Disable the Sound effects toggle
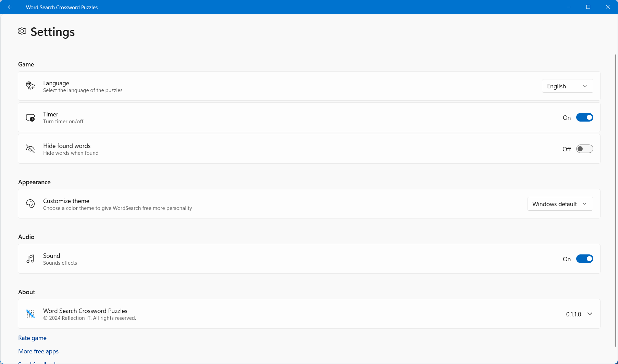Viewport: 618px width, 364px height. tap(585, 259)
